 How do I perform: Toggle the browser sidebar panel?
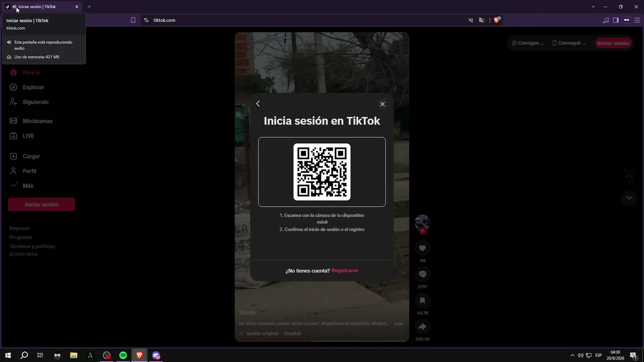tap(616, 20)
